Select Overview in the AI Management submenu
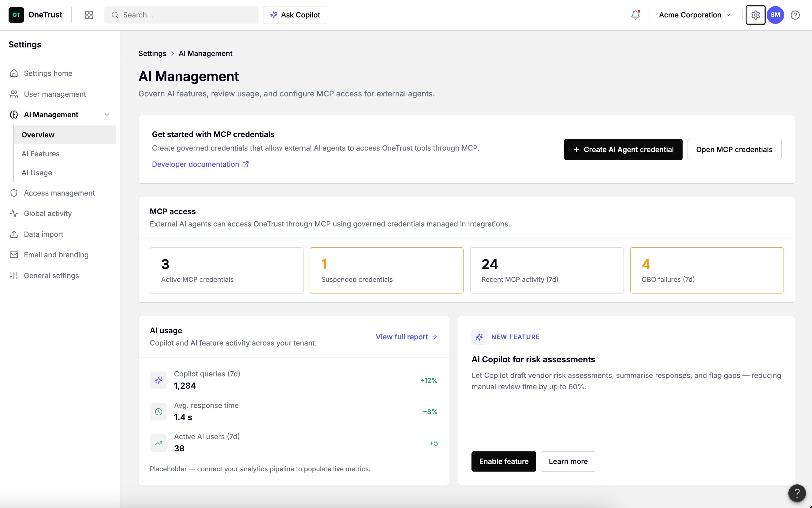 coord(65,135)
